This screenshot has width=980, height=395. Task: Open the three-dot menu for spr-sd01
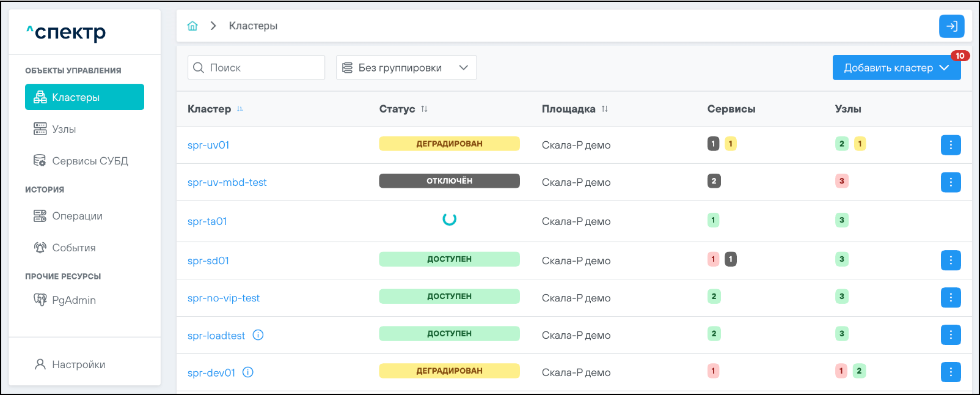(x=950, y=260)
